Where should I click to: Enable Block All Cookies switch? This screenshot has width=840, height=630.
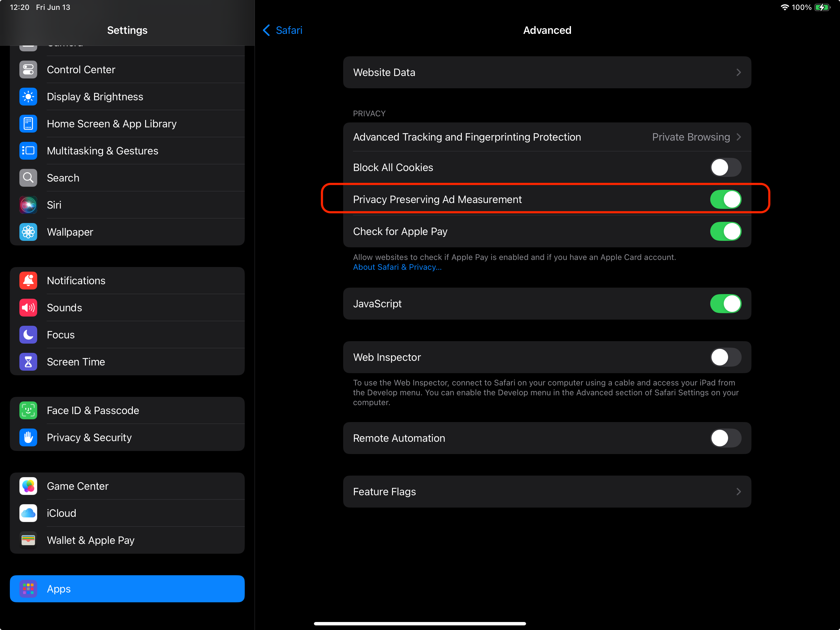tap(726, 167)
